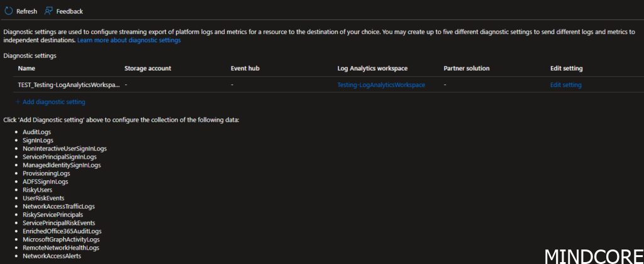This screenshot has height=264, width=644.
Task: Click the plus icon for adding diagnostic setting
Action: [18, 101]
